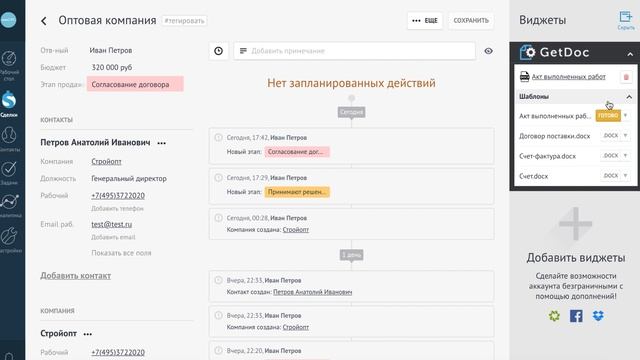Click the ЕЩЕ more-options button
The height and width of the screenshot is (360, 640).
click(x=424, y=20)
